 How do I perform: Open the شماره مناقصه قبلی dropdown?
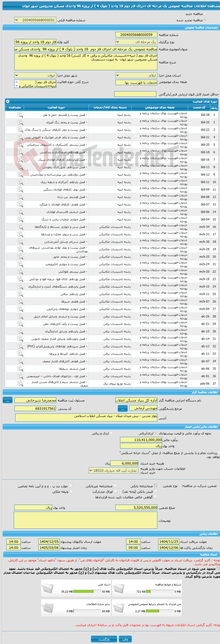[x=35, y=20]
